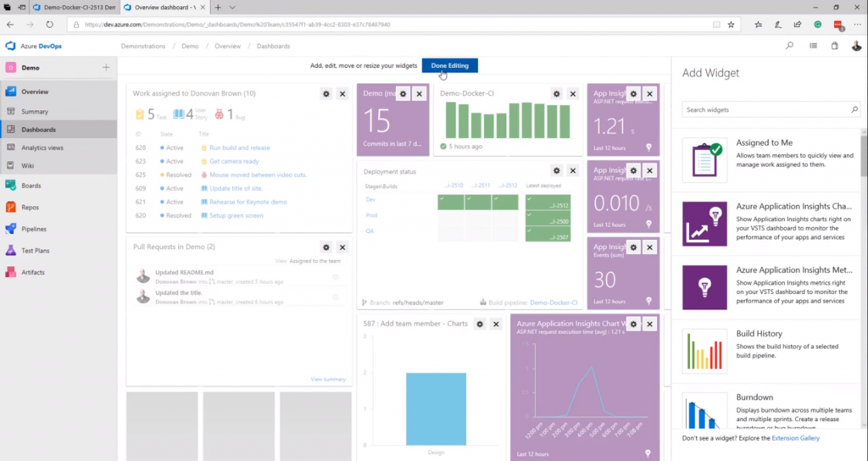868x461 pixels.
Task: Open work item Get camera ready
Action: tap(234, 162)
